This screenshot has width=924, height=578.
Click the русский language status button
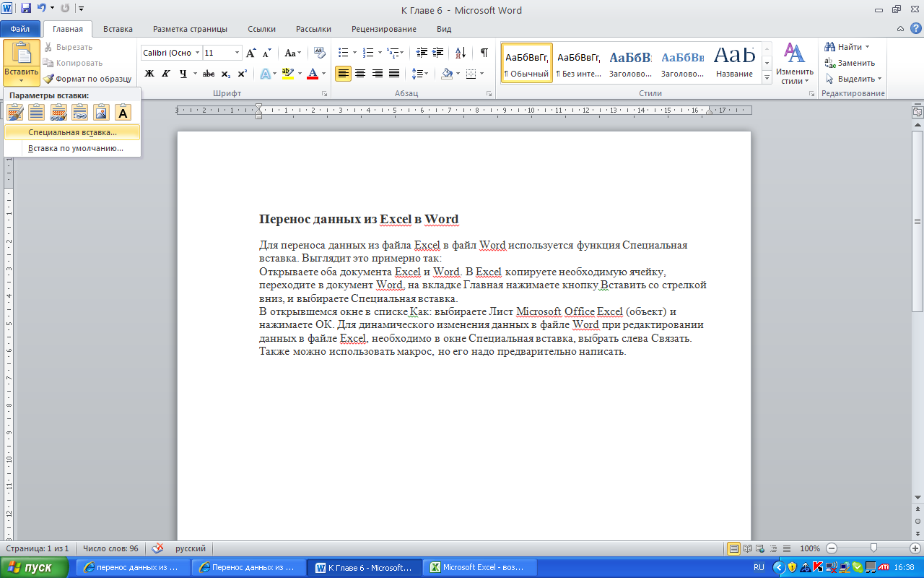pos(191,548)
